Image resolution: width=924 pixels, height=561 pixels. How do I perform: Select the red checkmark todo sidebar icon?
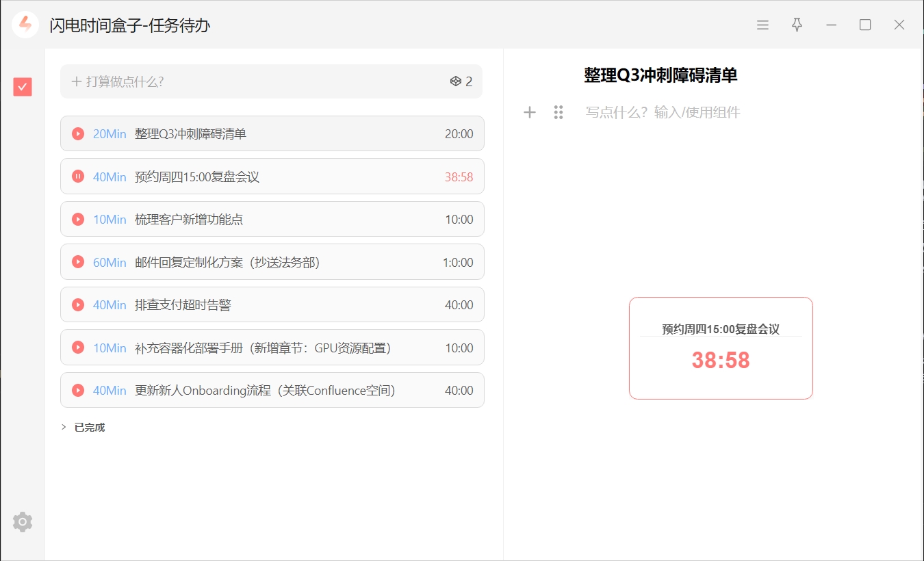coord(23,87)
